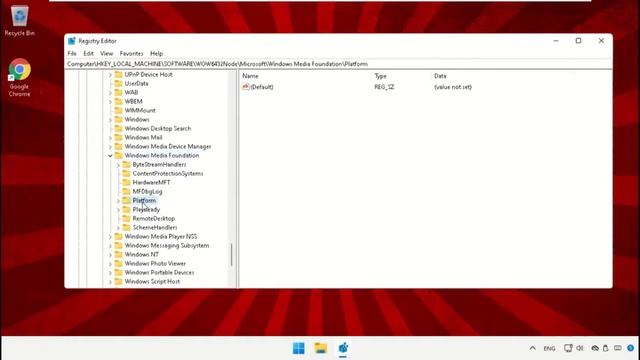Click the Registry Editor title bar icon

coord(72,41)
